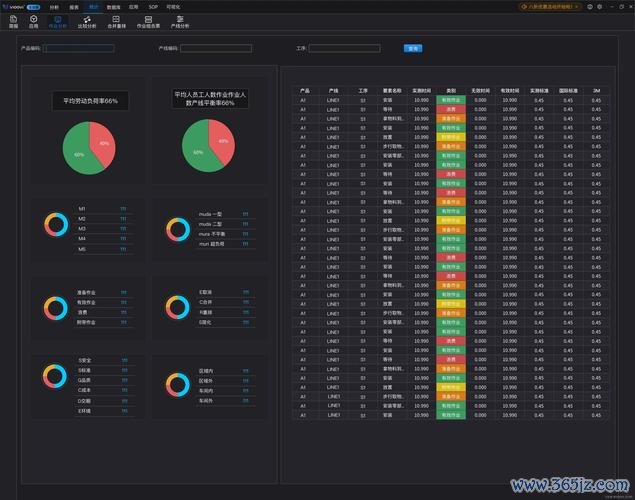
Task: Select the 有效作业 row in the list
Action: pyautogui.click(x=103, y=302)
